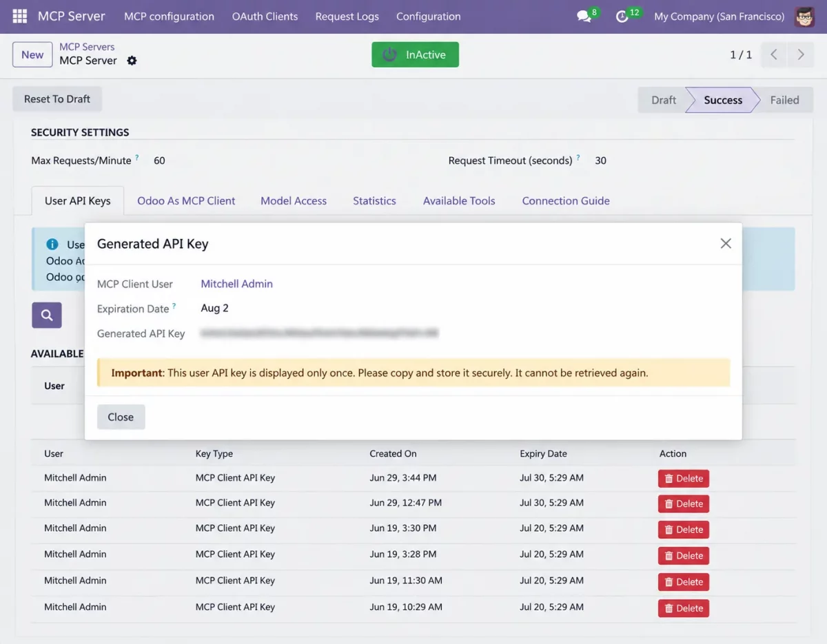827x644 pixels.
Task: Click the SECURITY SETTINGS section heading
Action: [x=80, y=132]
